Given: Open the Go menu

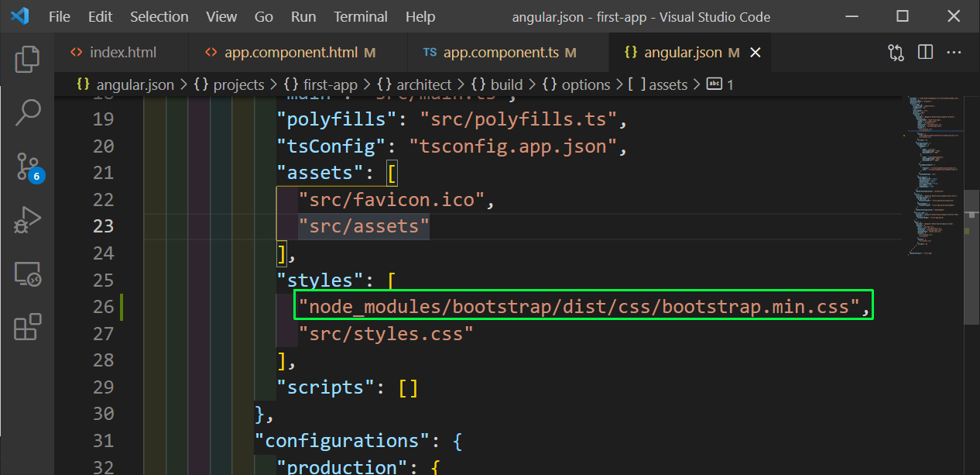Looking at the screenshot, I should coord(264,16).
